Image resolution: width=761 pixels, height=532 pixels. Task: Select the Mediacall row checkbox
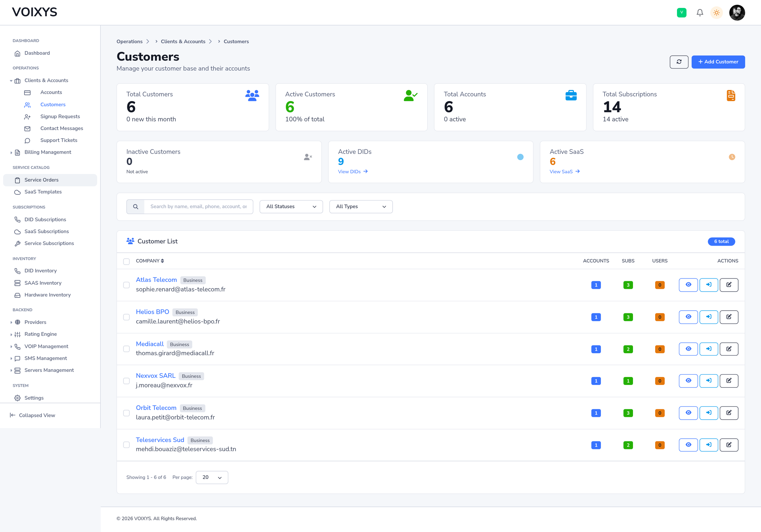click(127, 349)
